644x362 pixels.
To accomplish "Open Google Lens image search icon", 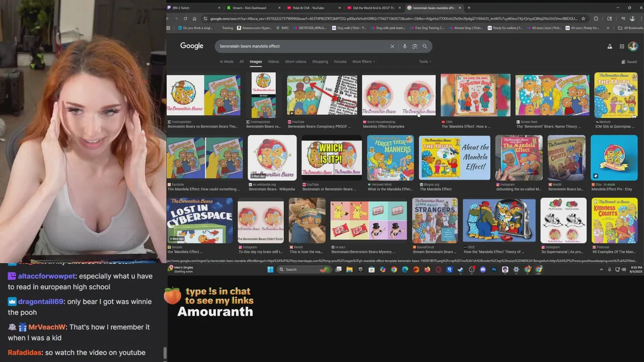I will pyautogui.click(x=415, y=46).
